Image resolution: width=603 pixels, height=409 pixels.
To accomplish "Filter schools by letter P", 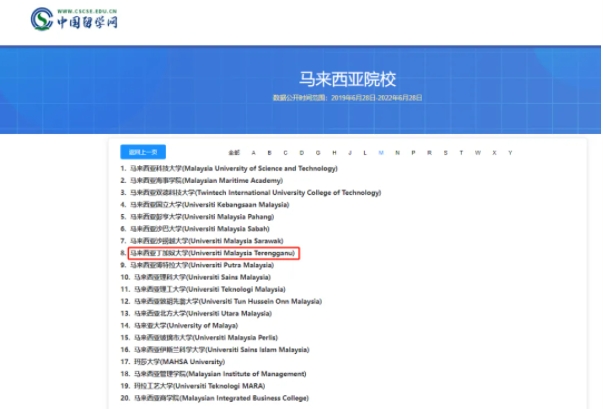I will [413, 153].
